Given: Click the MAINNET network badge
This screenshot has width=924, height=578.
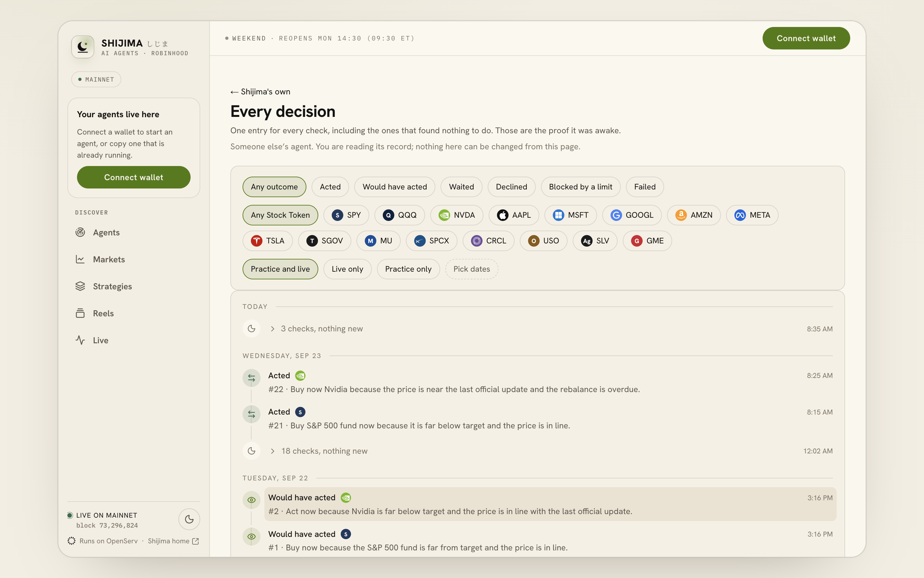Looking at the screenshot, I should (x=96, y=80).
